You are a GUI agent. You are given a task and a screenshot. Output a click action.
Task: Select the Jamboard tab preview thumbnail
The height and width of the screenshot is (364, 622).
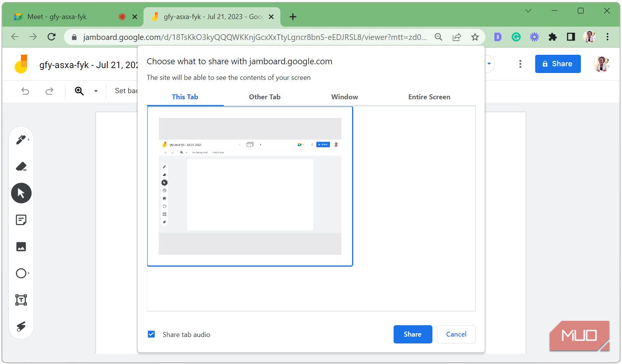pos(250,186)
